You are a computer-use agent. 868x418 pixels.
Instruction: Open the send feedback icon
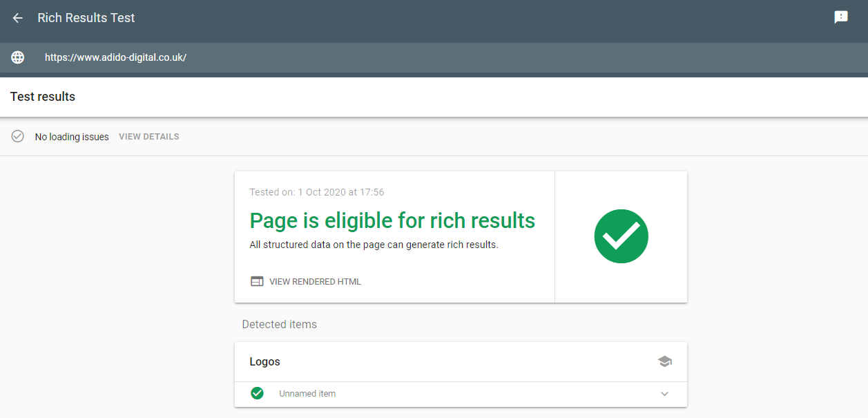click(840, 18)
